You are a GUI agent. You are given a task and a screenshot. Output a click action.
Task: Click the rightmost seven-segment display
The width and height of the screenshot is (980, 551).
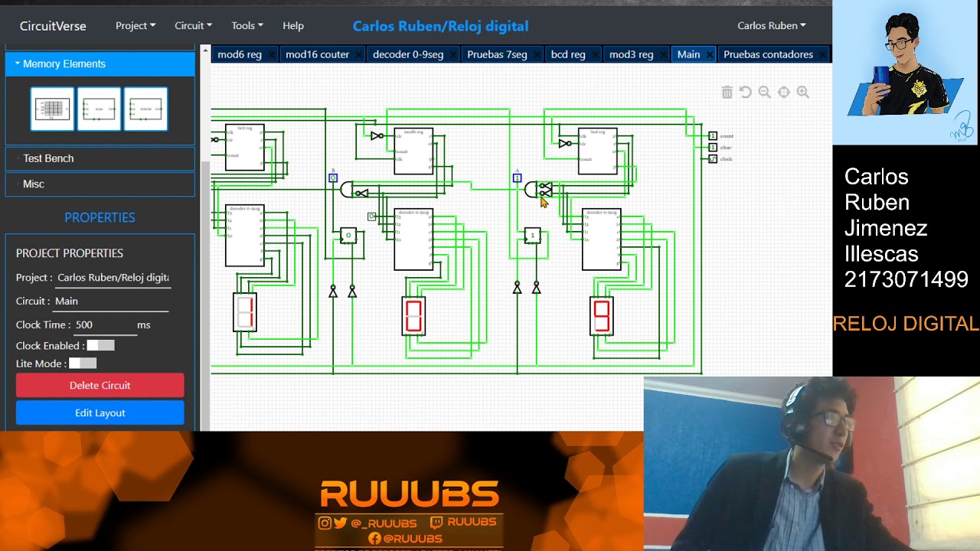click(x=602, y=316)
